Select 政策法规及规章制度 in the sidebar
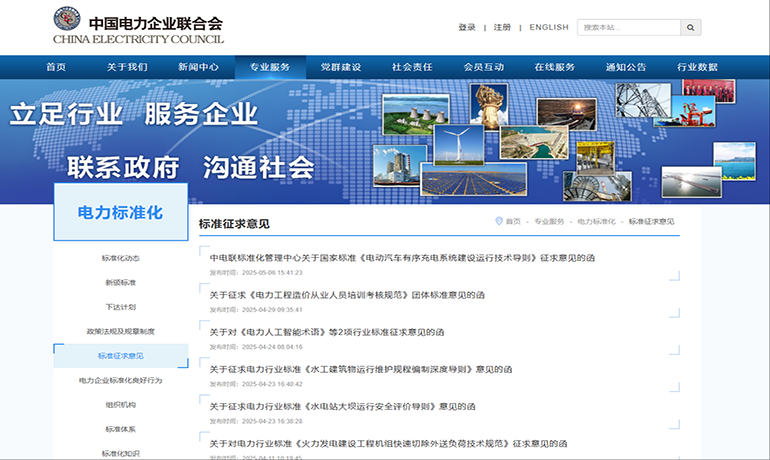 (x=121, y=331)
